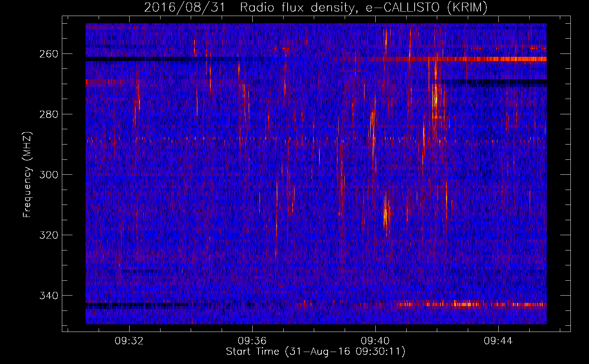Click the 260 frequency tick label
This screenshot has height=364, width=589.
(49, 54)
